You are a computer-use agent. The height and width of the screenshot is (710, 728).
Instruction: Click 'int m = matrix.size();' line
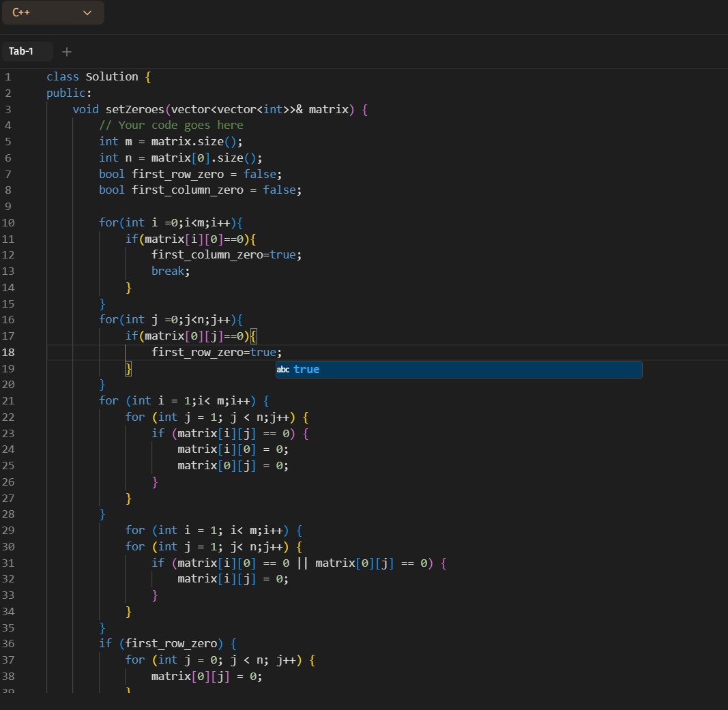[171, 142]
